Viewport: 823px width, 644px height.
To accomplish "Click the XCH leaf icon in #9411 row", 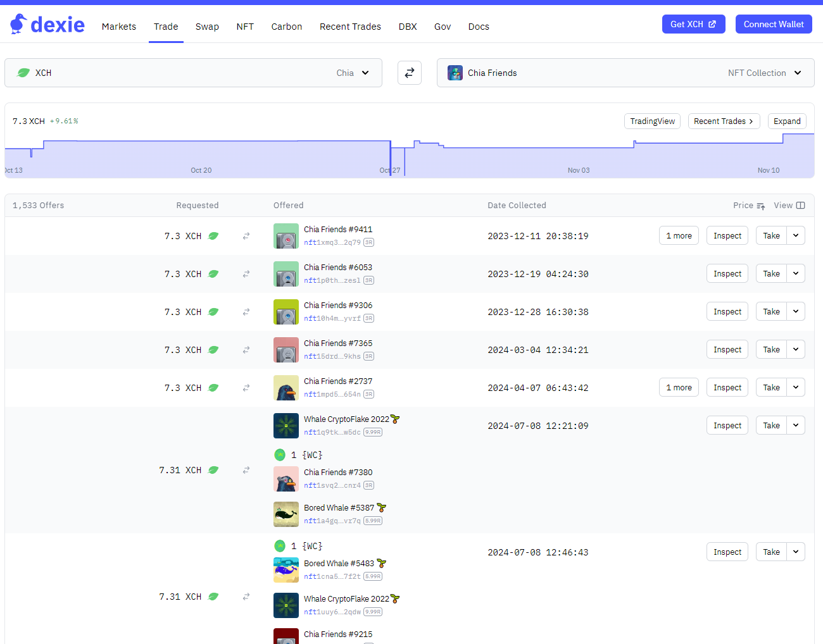I will pyautogui.click(x=213, y=236).
